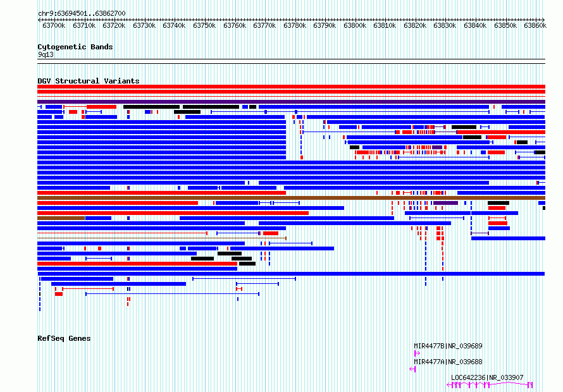Click the 9q13 band label
Viewport: 563px width, 392px height.
pos(46,54)
